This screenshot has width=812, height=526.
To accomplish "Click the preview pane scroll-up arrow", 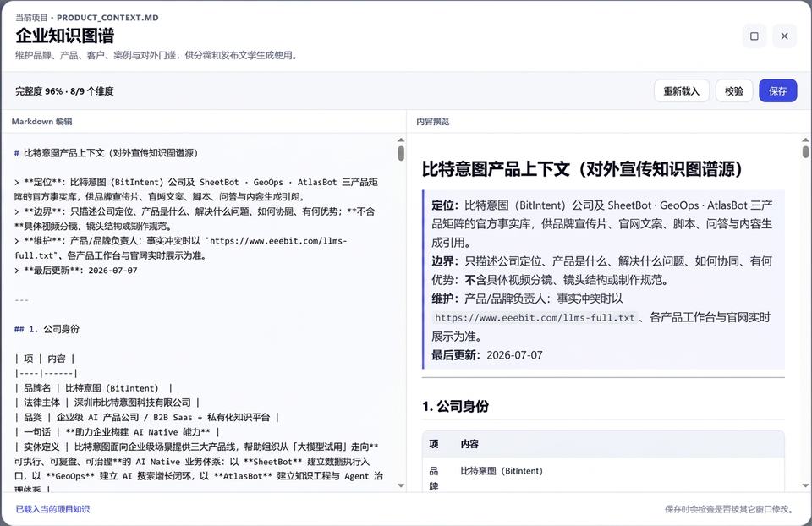I will tap(805, 140).
